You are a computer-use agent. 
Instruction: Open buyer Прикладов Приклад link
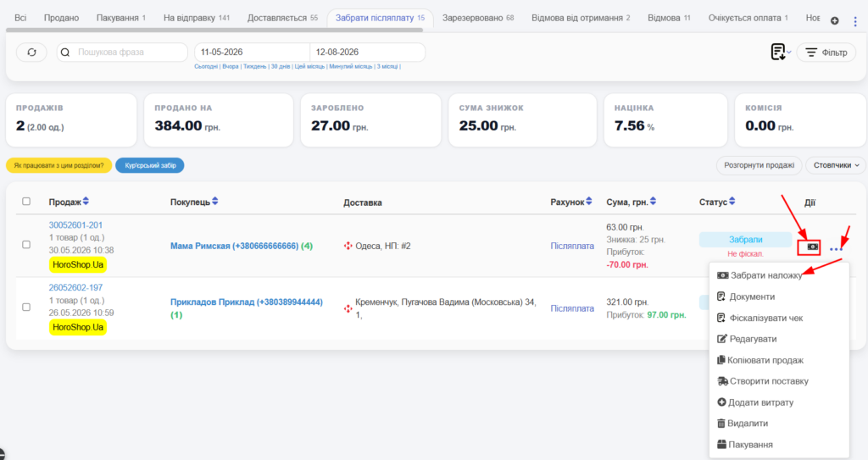pyautogui.click(x=247, y=302)
